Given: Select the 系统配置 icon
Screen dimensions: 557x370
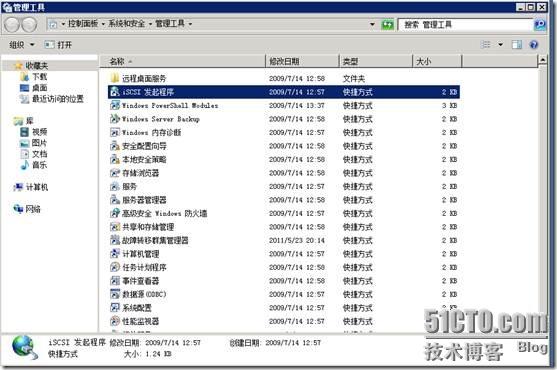Looking at the screenshot, I should (114, 308).
